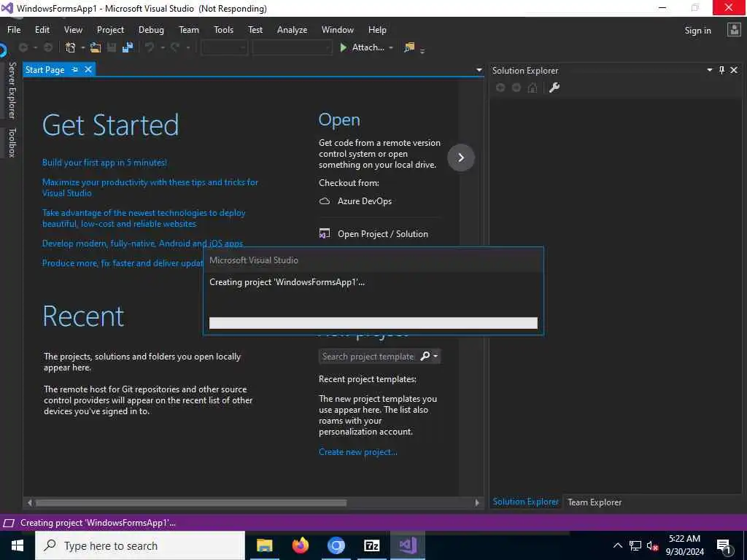The width and height of the screenshot is (747, 560).
Task: Click the Save toolbar icon
Action: (112, 47)
